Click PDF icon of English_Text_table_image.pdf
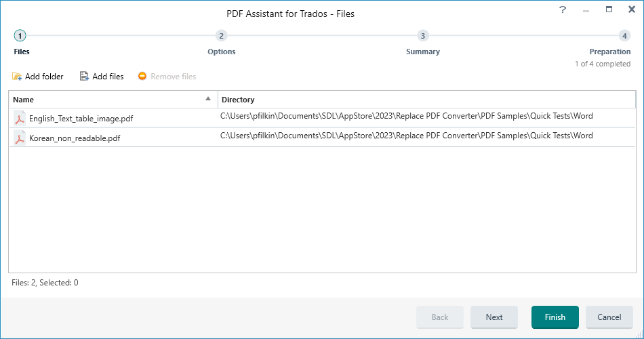The width and height of the screenshot is (644, 339). tap(19, 119)
